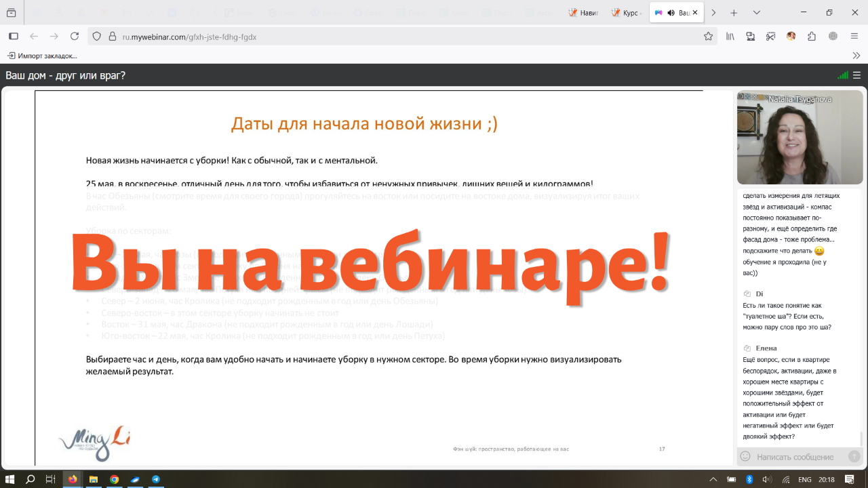The height and width of the screenshot is (488, 868).
Task: Open the Firefox application menu
Action: [x=853, y=37]
